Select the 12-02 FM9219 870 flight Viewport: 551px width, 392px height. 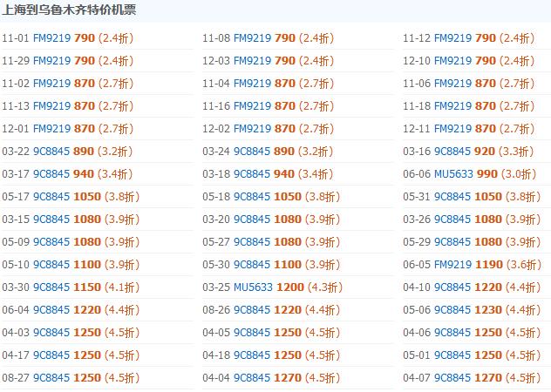tap(269, 129)
